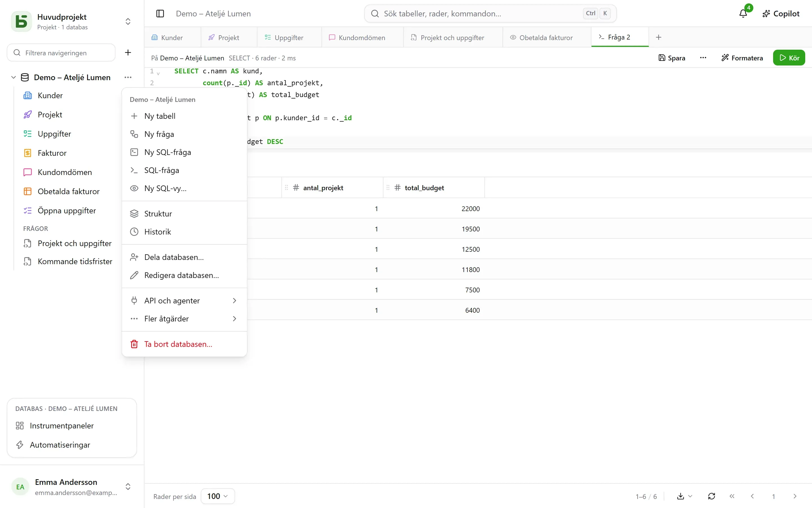Click the Huvudprojekt logo icon
This screenshot has height=508, width=812.
pyautogui.click(x=21, y=21)
